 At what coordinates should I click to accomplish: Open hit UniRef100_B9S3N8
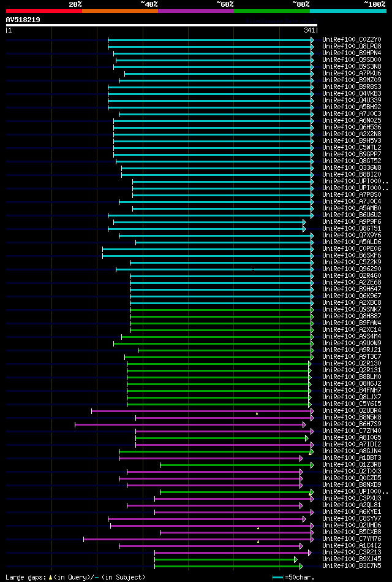tap(352, 66)
